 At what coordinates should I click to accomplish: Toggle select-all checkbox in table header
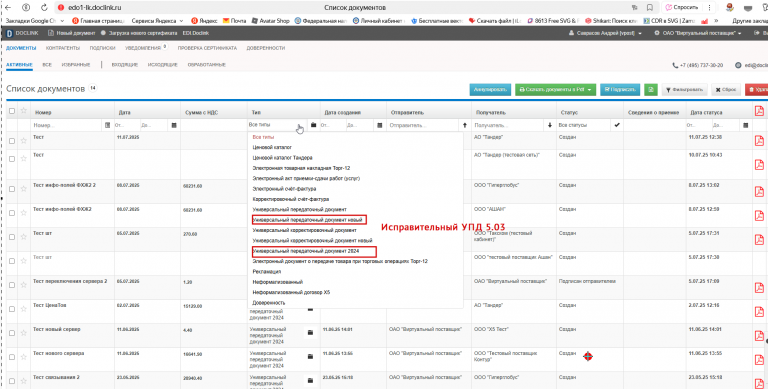coord(12,111)
